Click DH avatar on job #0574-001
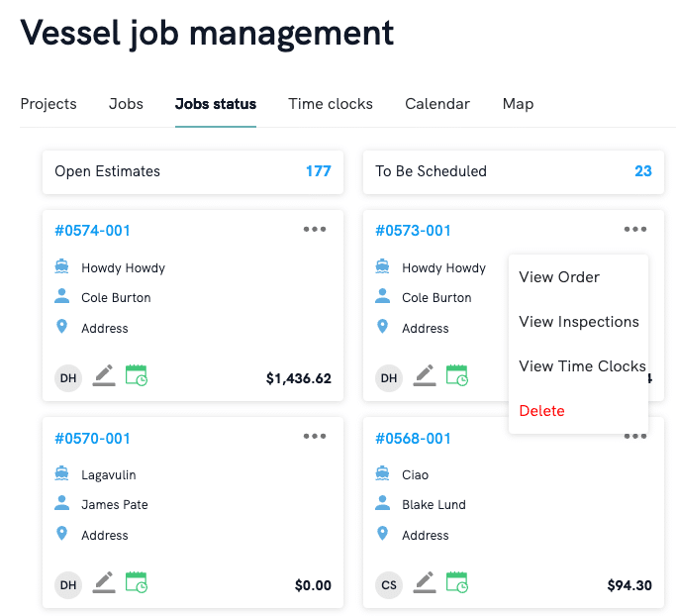 (68, 378)
